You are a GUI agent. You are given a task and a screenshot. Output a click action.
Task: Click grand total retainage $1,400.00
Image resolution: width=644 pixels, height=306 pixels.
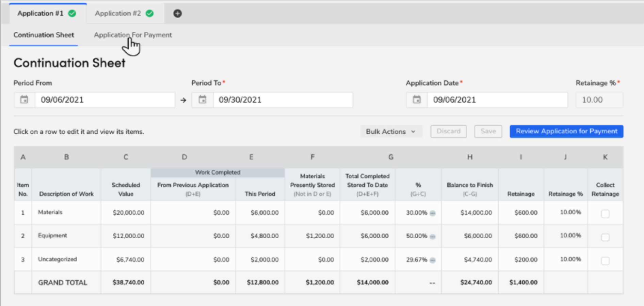pos(524,283)
